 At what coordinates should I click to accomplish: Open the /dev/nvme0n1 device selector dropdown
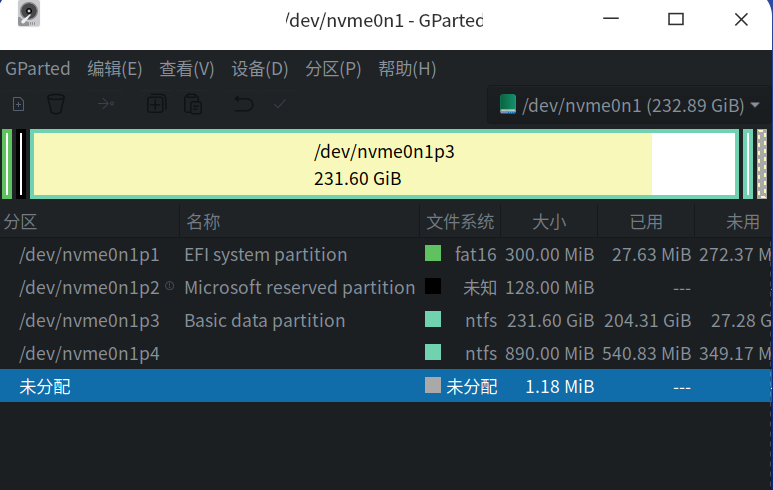[x=630, y=105]
